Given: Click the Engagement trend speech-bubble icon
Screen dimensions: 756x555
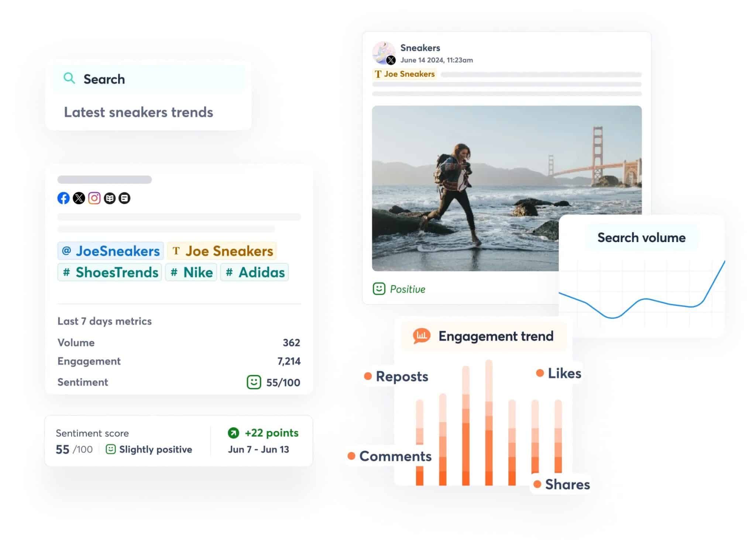Looking at the screenshot, I should click(420, 335).
